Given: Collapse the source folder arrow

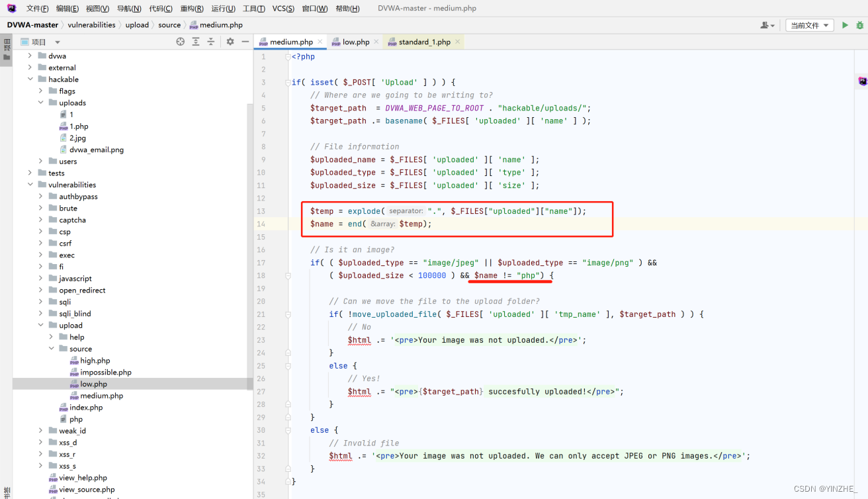Looking at the screenshot, I should click(51, 349).
